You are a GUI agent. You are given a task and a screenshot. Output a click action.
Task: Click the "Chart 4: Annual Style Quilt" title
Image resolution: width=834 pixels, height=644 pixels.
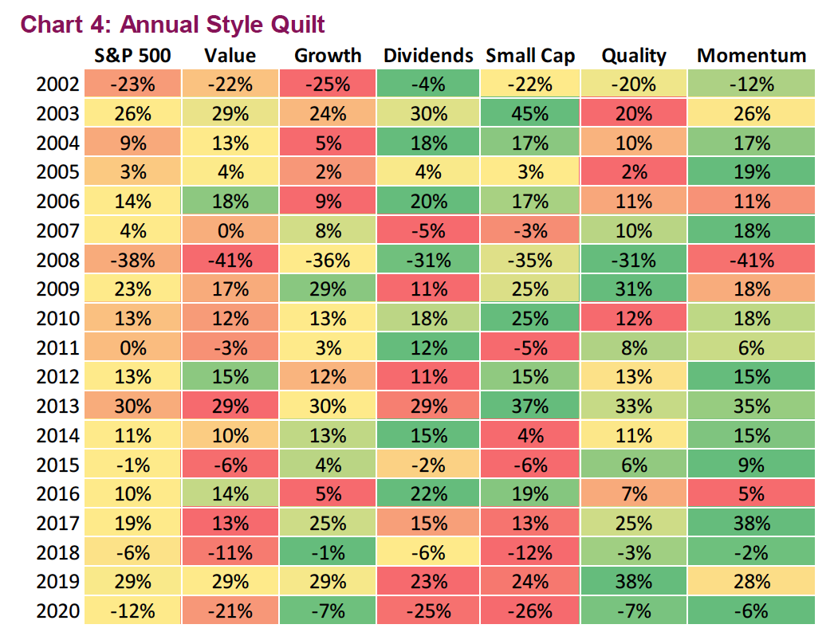click(172, 24)
